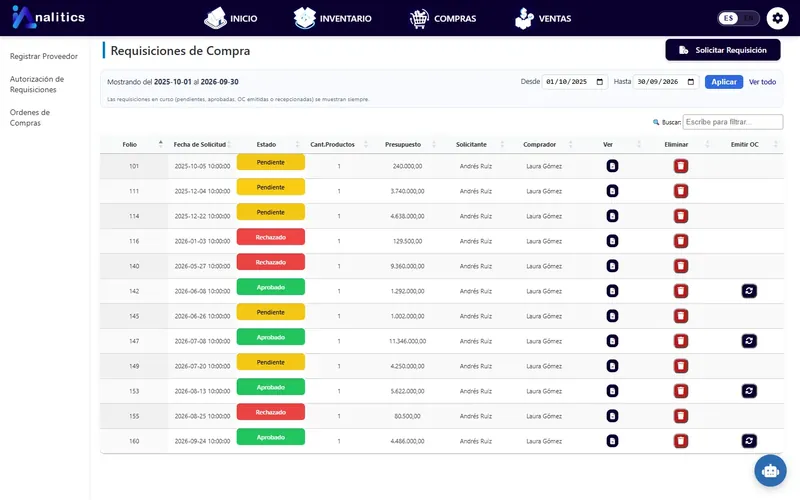Remove requisition folio 116 with trash icon
Image resolution: width=800 pixels, height=500 pixels.
pyautogui.click(x=681, y=241)
